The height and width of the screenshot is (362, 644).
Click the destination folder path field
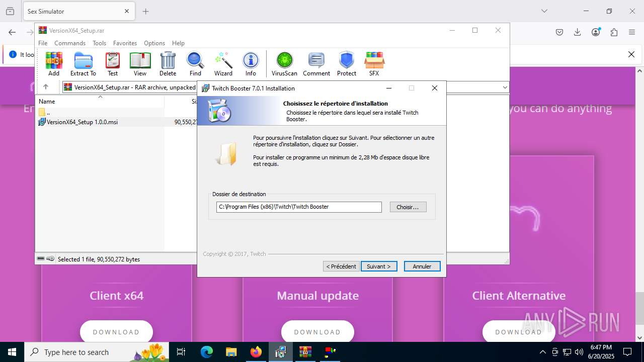299,207
